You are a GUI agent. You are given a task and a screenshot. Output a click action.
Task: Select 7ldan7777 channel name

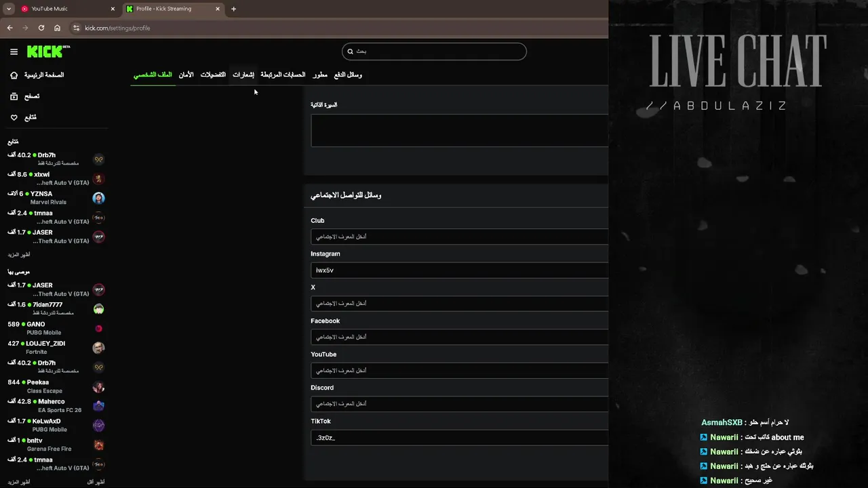click(47, 304)
